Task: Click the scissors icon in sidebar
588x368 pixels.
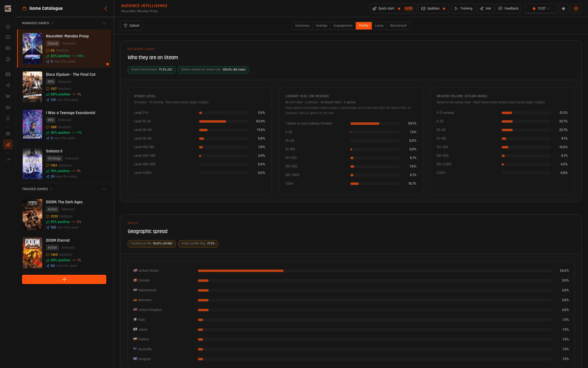Action: [x=8, y=96]
